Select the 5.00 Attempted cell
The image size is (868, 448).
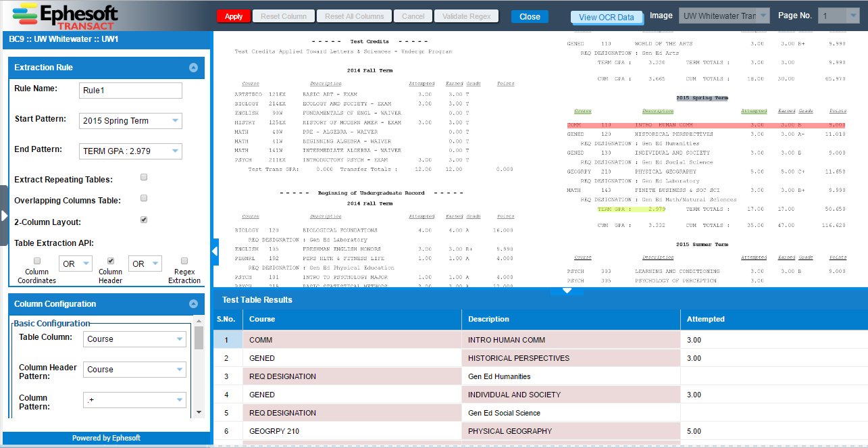(774, 431)
